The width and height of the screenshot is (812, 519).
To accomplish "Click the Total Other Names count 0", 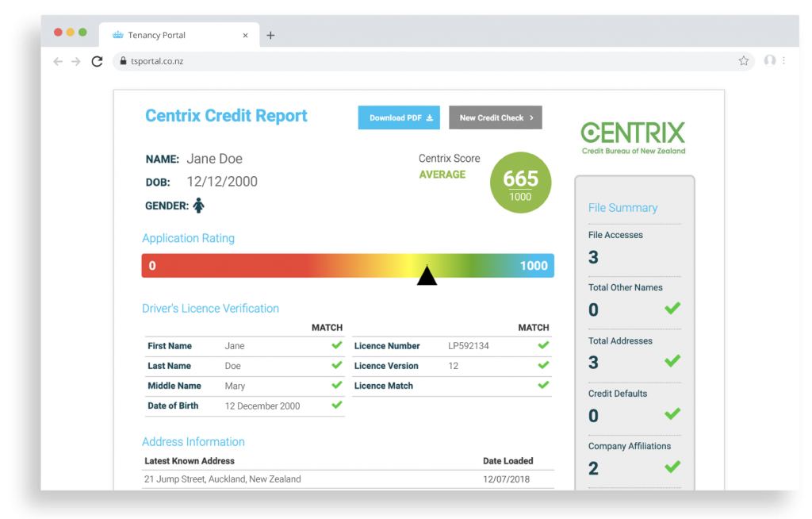I will 593,310.
